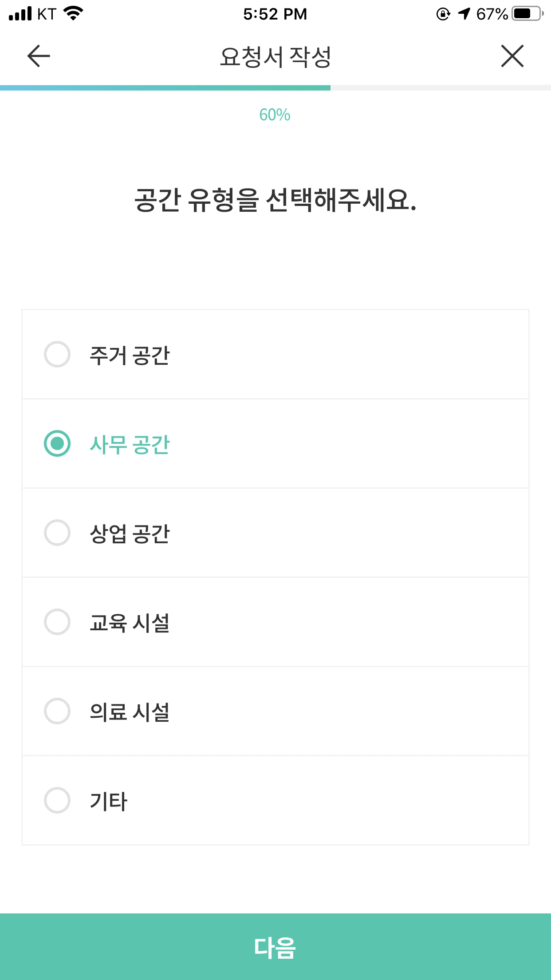Tap the 60% progress label
The height and width of the screenshot is (980, 551).
(x=275, y=115)
